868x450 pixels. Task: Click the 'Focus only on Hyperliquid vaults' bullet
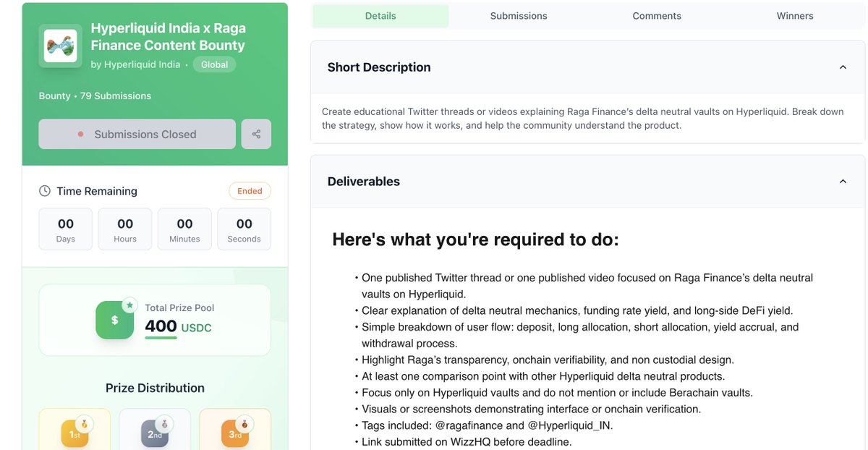(557, 393)
